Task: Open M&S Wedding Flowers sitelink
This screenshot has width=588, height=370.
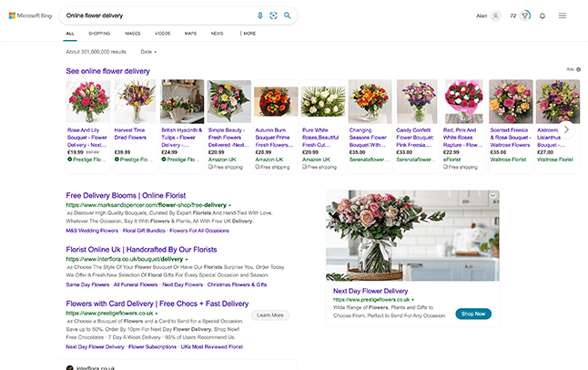Action: [92, 231]
